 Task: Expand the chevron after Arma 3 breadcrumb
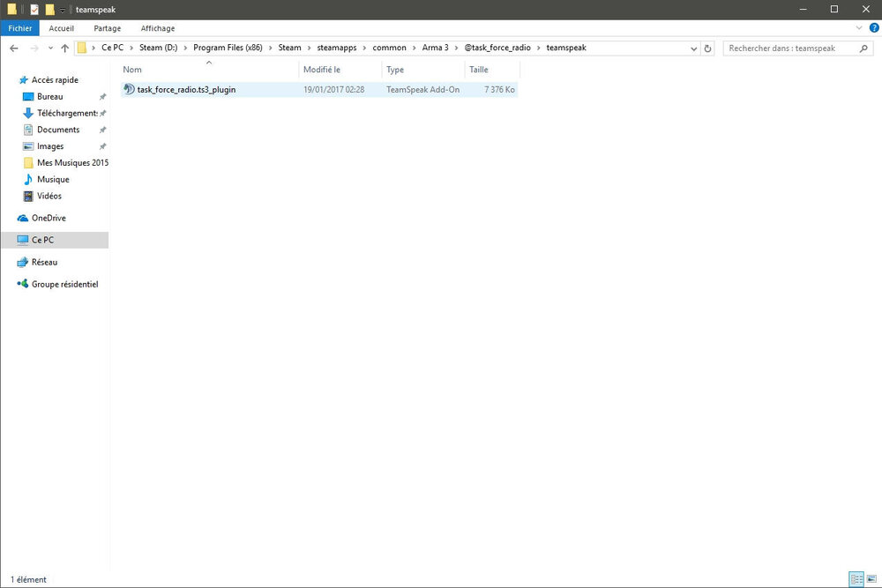tap(457, 48)
